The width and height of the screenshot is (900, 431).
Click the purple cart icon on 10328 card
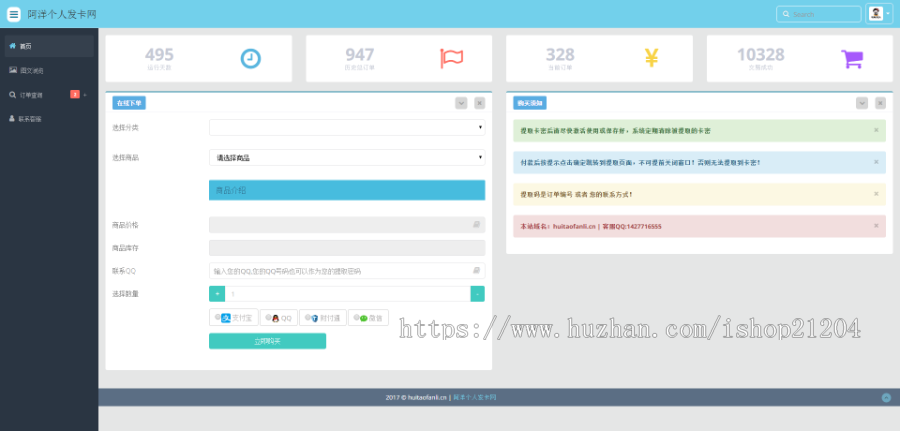point(852,59)
